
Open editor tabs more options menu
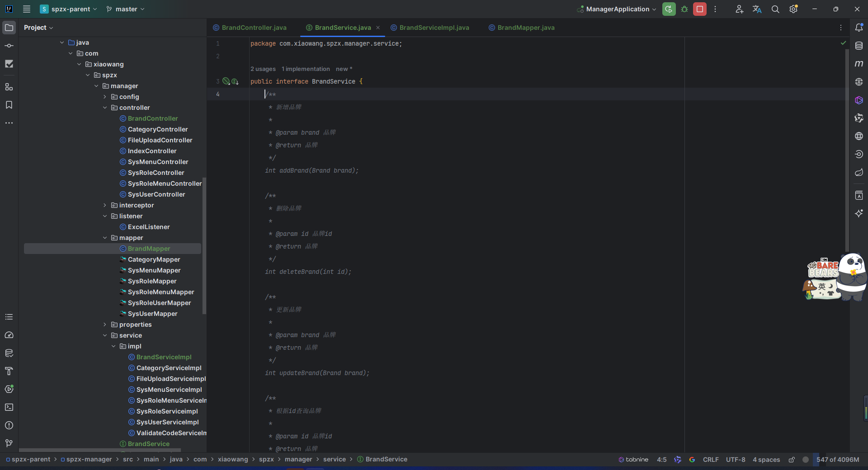tap(841, 28)
